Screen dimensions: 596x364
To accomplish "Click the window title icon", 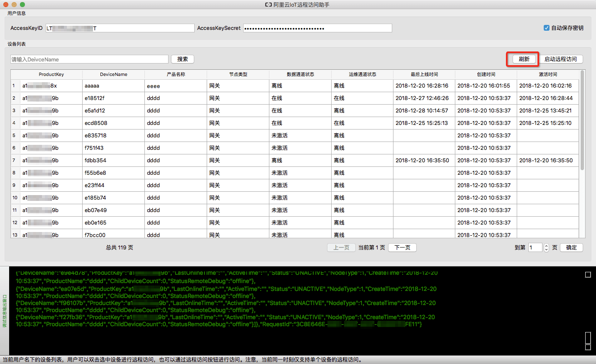I will point(269,5).
